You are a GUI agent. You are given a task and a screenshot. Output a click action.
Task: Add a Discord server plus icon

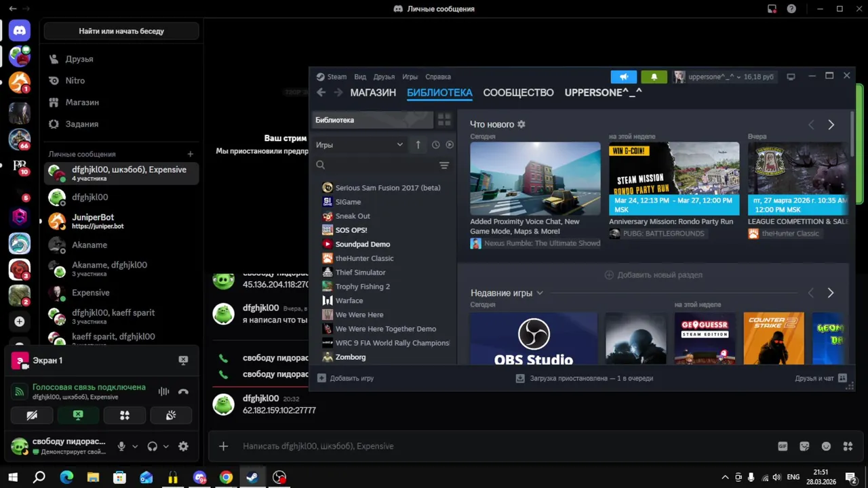(x=19, y=322)
